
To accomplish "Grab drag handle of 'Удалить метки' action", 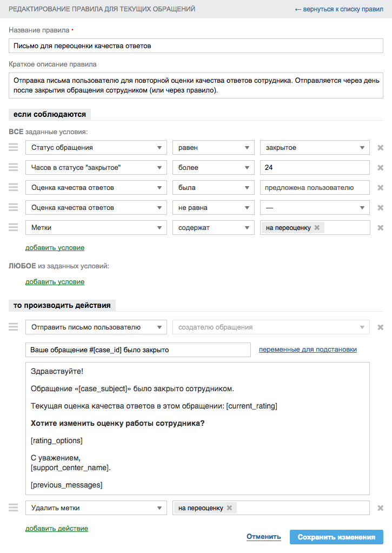I will pos(14,508).
